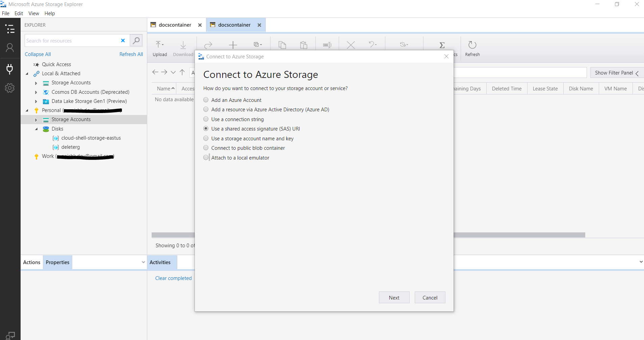This screenshot has width=644, height=340.
Task: Switch to the Actions tab
Action: [x=32, y=262]
